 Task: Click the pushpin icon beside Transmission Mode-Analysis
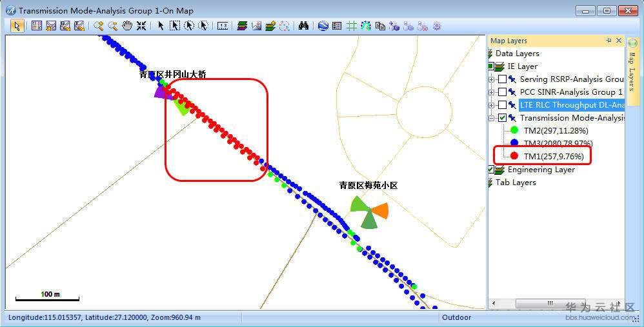click(x=512, y=118)
